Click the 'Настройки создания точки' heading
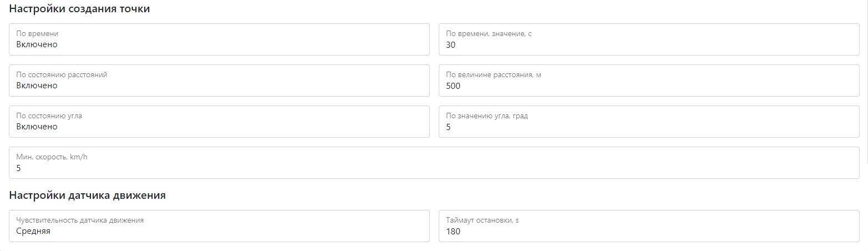Viewport: 868px width, 251px height. [x=79, y=9]
